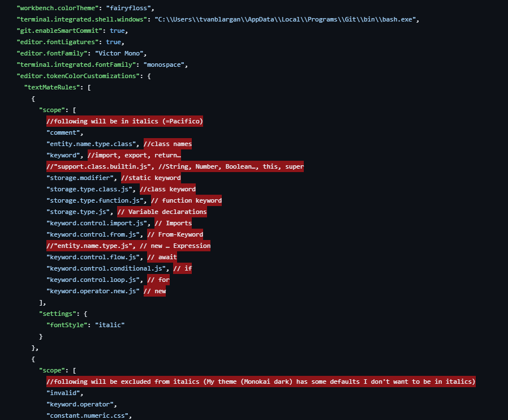Click the "git.enableSmartCommit" key
The image size is (508, 420).
[59, 31]
